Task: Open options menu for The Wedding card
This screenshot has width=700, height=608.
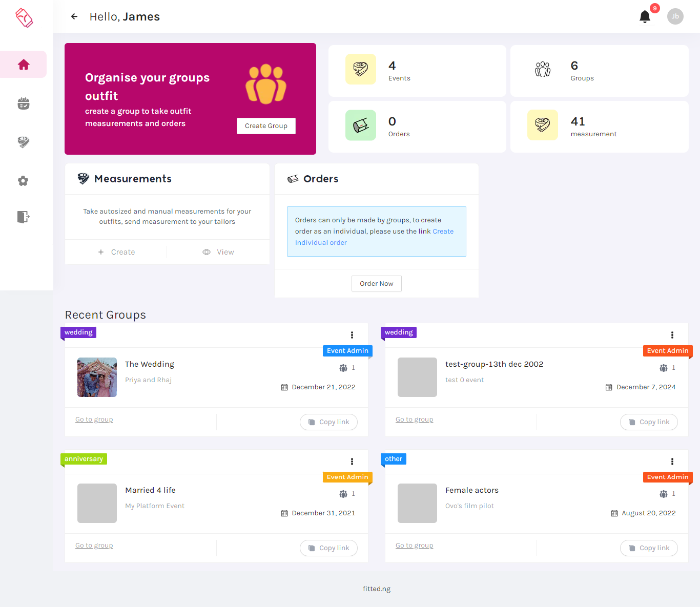Action: [352, 335]
